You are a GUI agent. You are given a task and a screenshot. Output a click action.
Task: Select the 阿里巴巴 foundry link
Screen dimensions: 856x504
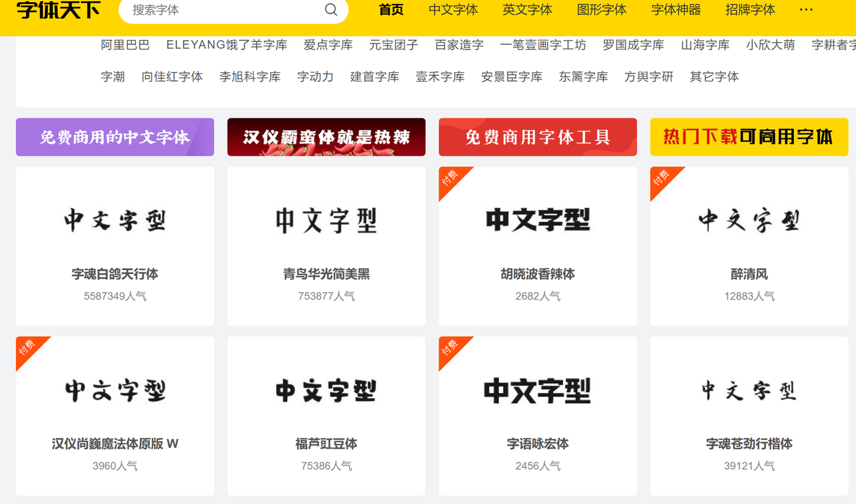(x=125, y=45)
